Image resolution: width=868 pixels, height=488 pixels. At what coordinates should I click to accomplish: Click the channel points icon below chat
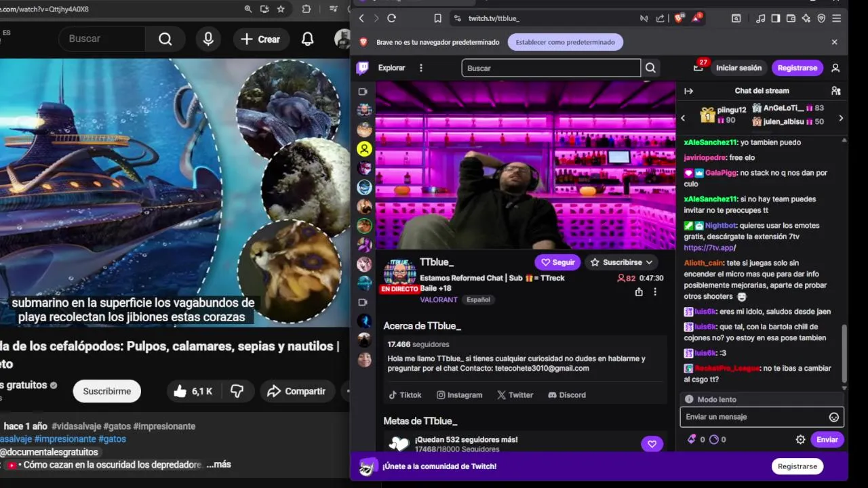[x=713, y=439]
